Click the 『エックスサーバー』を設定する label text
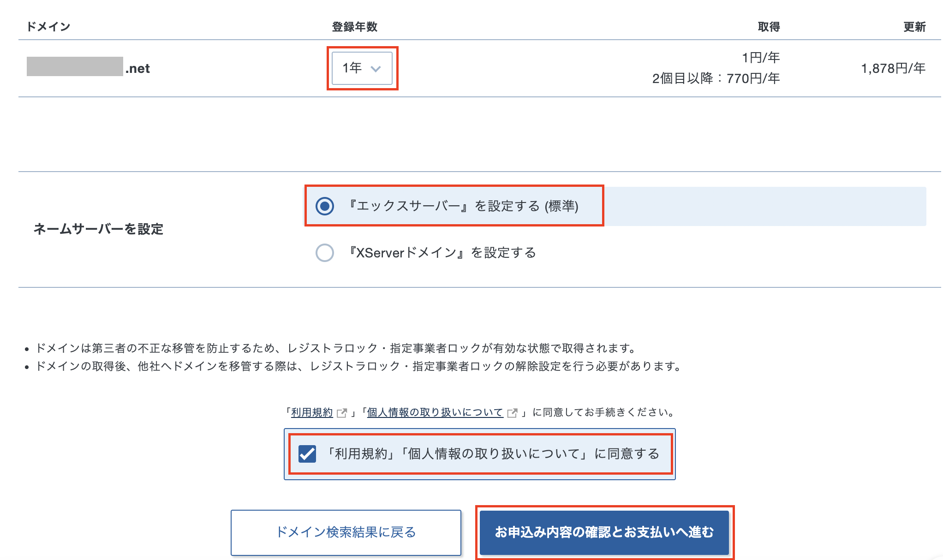The image size is (943, 560). point(462,206)
